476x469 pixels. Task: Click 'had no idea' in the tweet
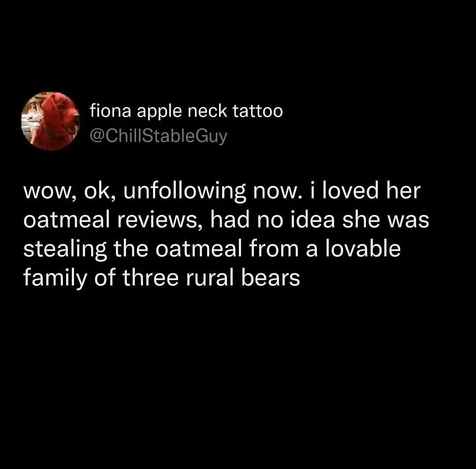pos(272,220)
